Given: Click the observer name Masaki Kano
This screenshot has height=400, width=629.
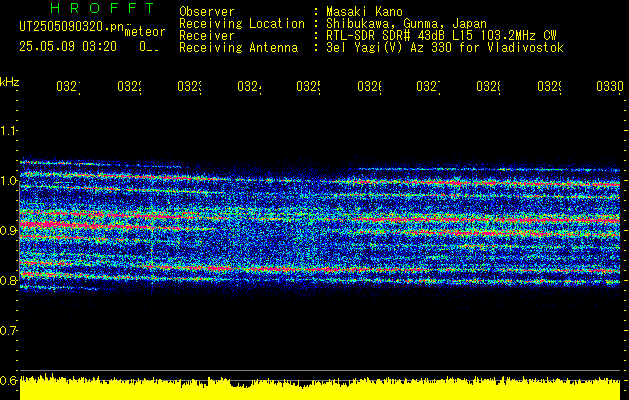Looking at the screenshot, I should pos(364,11).
